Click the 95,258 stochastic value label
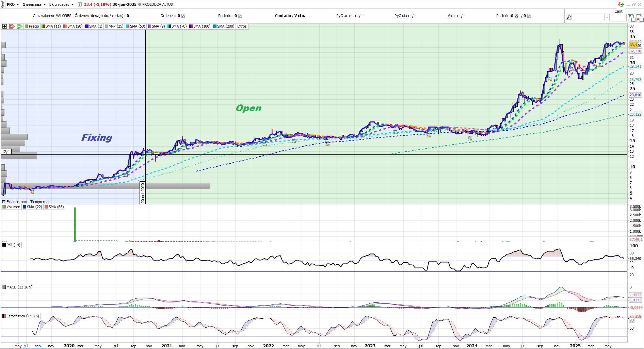Screen dimensions: 644x349 tap(635, 316)
